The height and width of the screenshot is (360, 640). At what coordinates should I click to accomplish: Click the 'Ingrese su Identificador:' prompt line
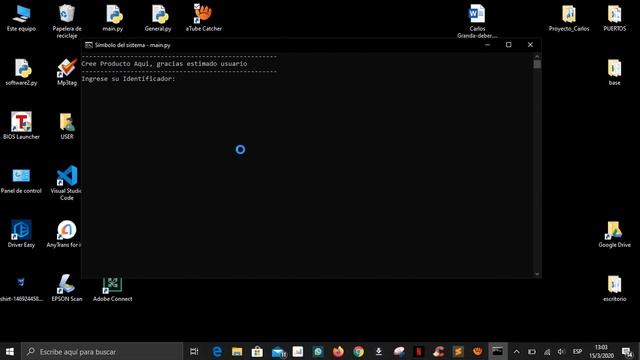tap(129, 79)
